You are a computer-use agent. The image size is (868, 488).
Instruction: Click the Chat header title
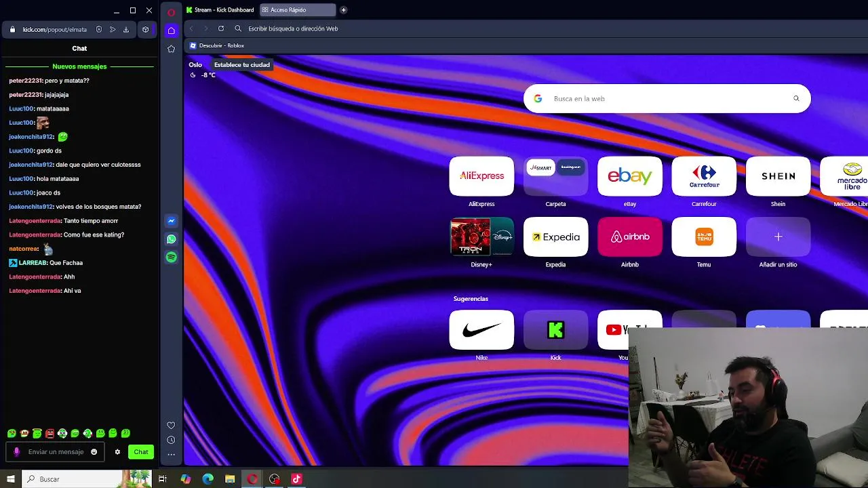pyautogui.click(x=79, y=49)
